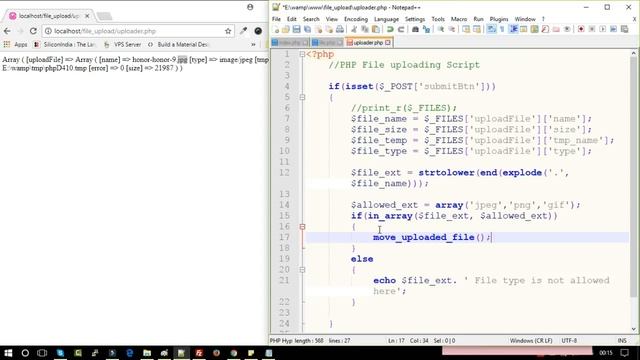This screenshot has width=640, height=360.
Task: Click the eyedropper extension icon in Chrome
Action: click(x=244, y=31)
